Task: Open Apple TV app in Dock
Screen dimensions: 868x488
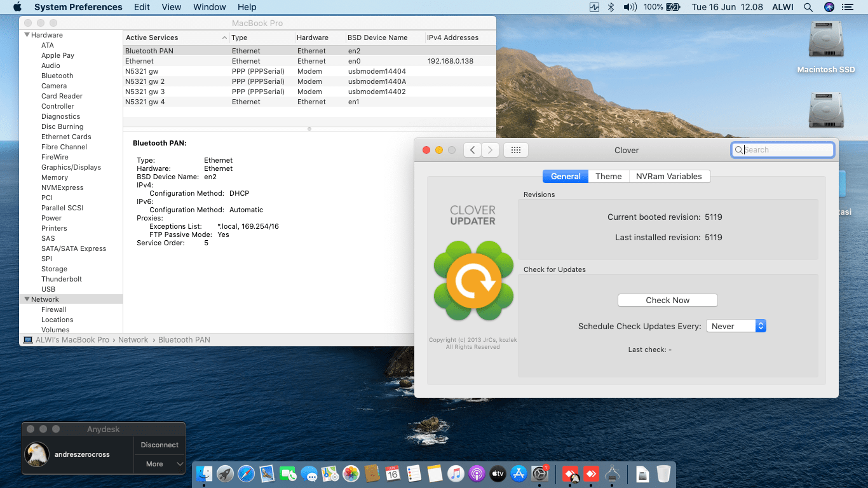Action: (498, 473)
